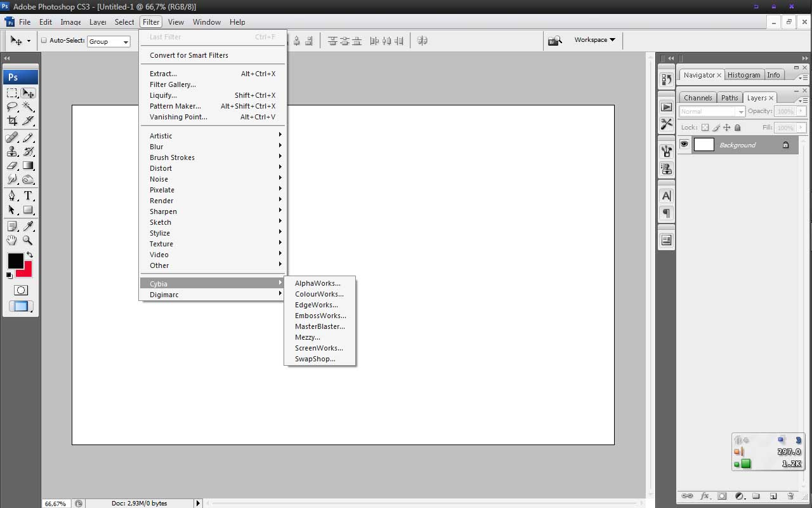
Task: Open the History panel icon
Action: click(x=666, y=79)
